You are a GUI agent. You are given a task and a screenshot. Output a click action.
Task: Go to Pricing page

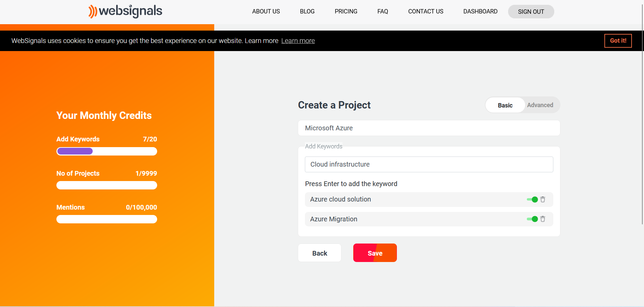tap(346, 11)
